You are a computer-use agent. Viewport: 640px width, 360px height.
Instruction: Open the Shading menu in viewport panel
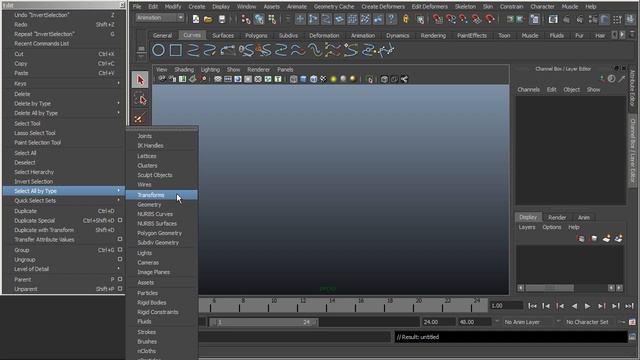coord(184,69)
